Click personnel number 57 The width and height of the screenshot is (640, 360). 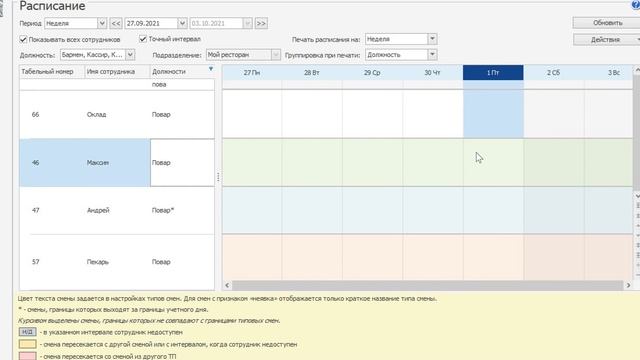pos(36,262)
